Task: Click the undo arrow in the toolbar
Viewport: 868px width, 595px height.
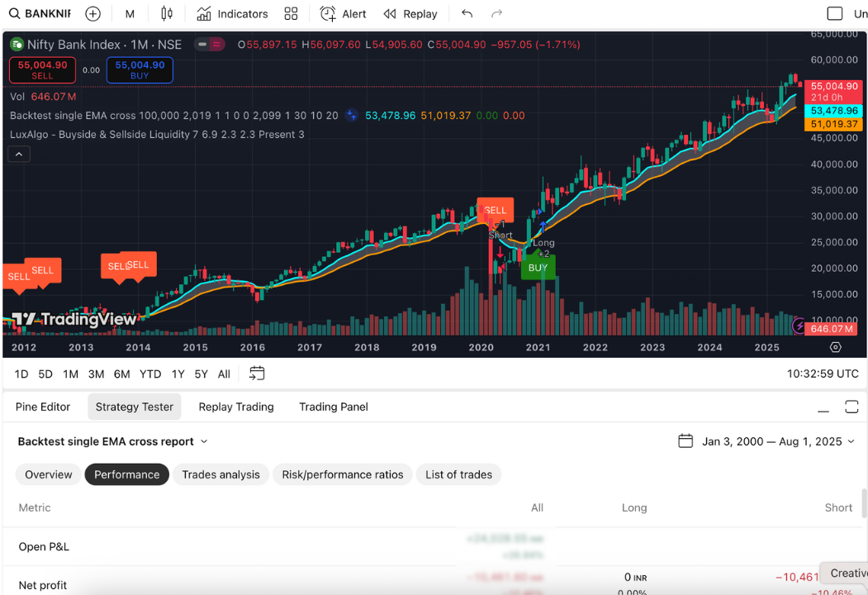Action: pos(467,13)
